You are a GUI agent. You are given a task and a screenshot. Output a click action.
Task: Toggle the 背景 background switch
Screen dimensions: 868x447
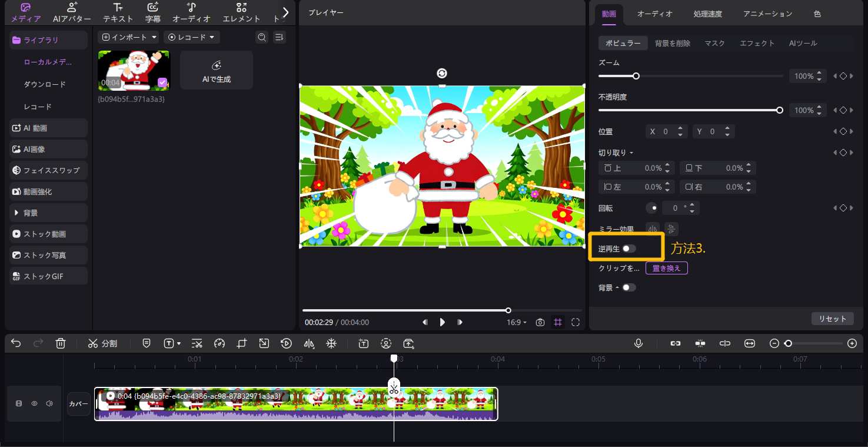(x=629, y=287)
